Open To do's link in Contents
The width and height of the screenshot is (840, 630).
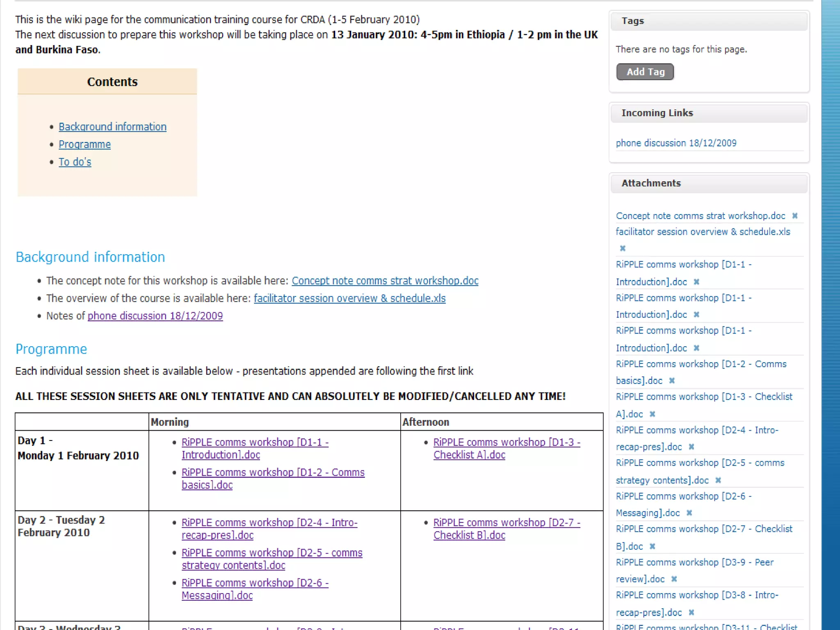click(x=75, y=162)
